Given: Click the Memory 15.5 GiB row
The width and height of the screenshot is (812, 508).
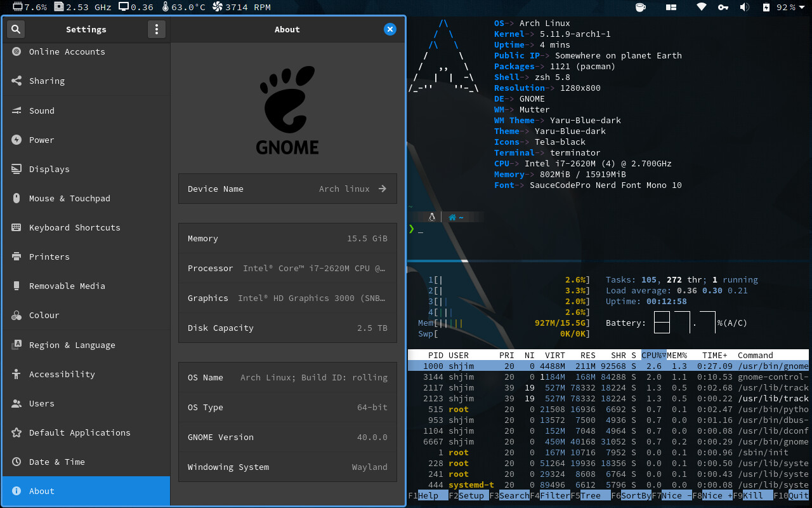Looking at the screenshot, I should [x=287, y=238].
